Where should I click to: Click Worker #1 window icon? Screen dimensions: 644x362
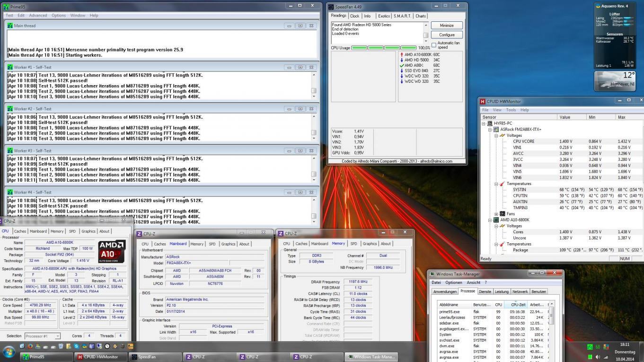pos(10,67)
